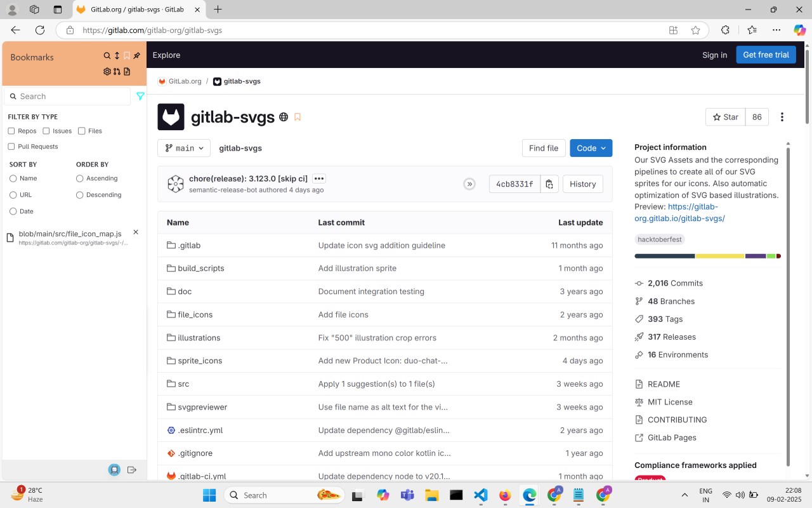The height and width of the screenshot is (508, 812).
Task: Click the Find file button
Action: [544, 148]
